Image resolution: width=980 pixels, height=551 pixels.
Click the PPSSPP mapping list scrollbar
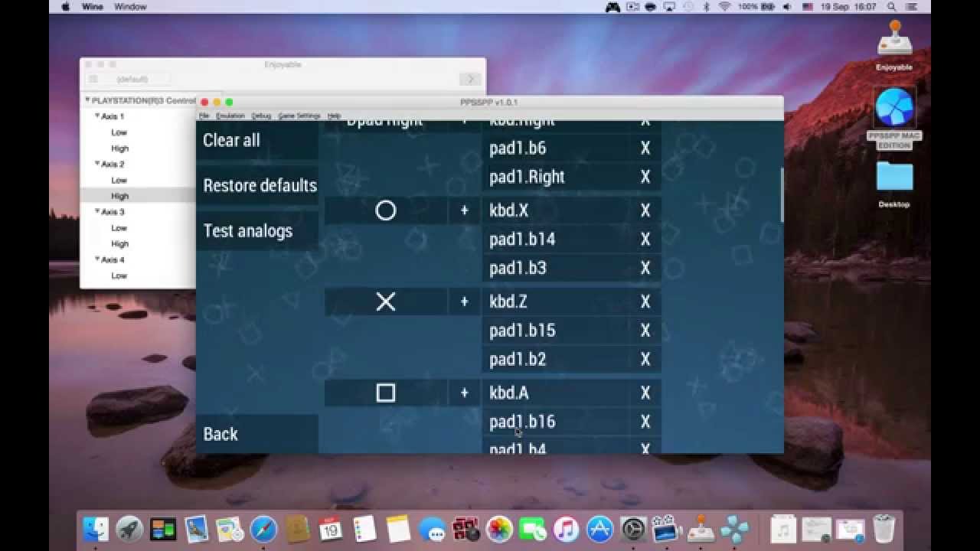pos(781,195)
